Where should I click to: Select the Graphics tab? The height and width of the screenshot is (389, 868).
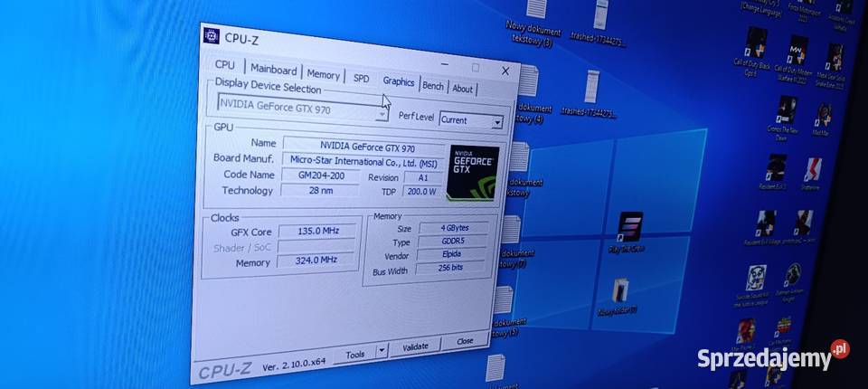(x=399, y=82)
